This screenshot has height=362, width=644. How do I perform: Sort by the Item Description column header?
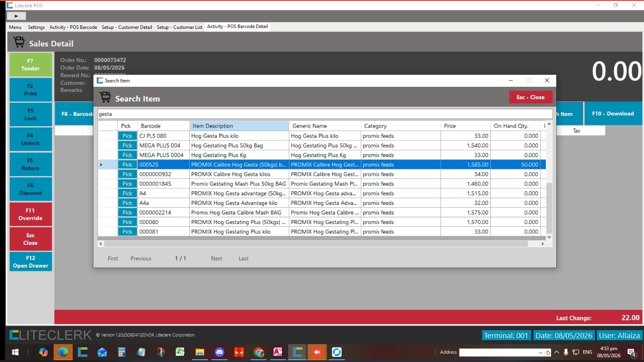click(x=239, y=126)
